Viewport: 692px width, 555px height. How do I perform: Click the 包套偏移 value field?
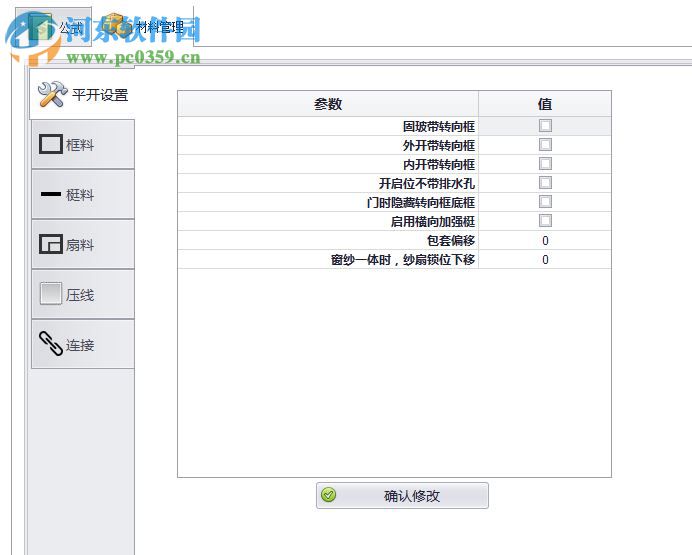(545, 240)
